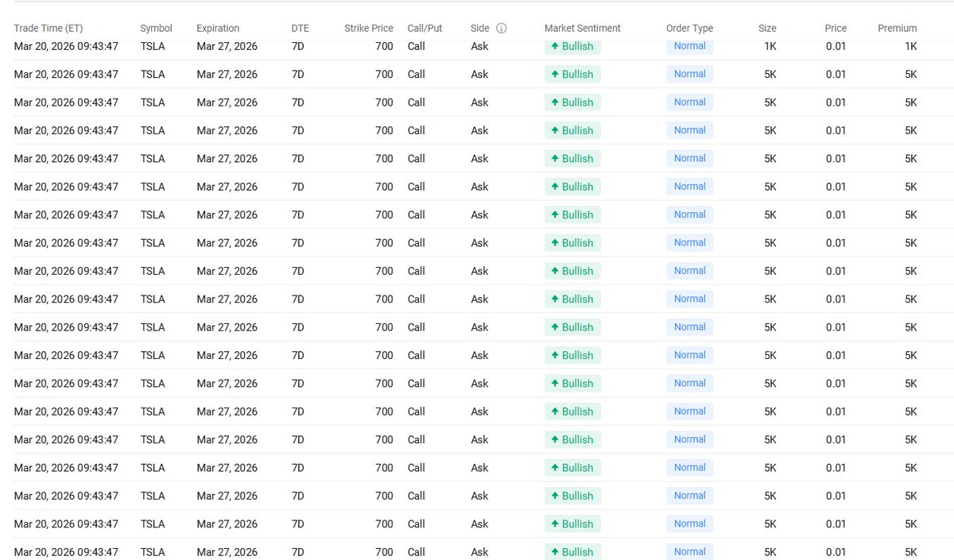Click the Price column header

click(836, 28)
